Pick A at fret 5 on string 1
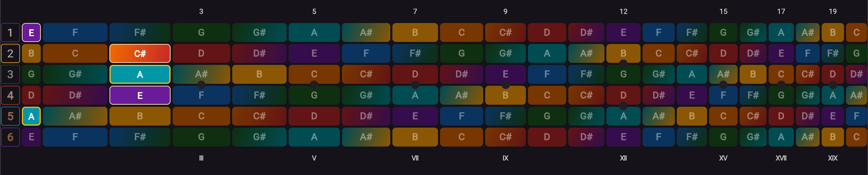Screen dimensions: 868x175 [314, 33]
